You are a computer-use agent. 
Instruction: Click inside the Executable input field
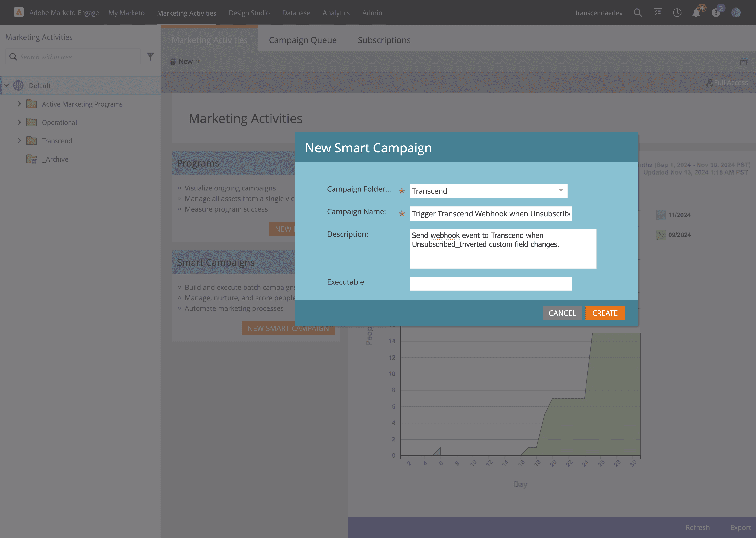coord(490,283)
